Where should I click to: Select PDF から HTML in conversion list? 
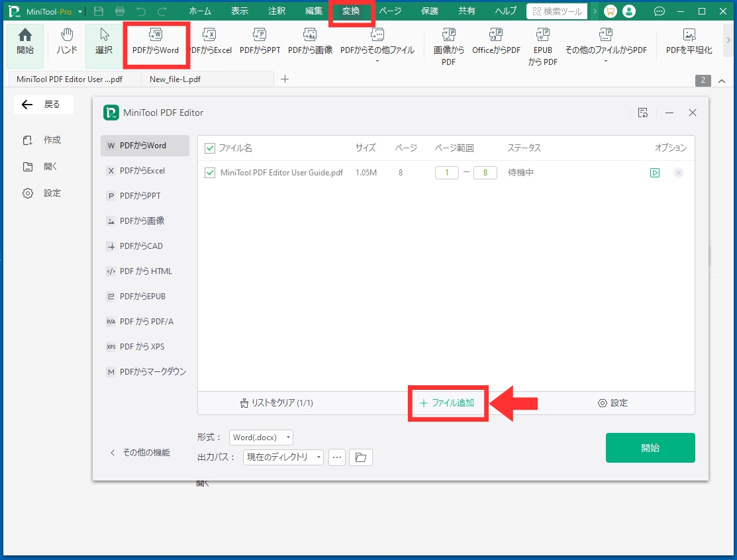click(145, 271)
